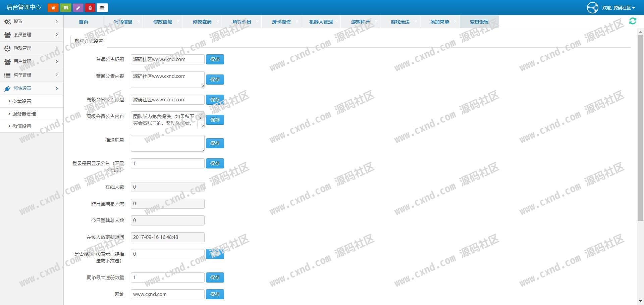Click the orange home icon in header
This screenshot has height=305, width=644.
pyautogui.click(x=53, y=8)
